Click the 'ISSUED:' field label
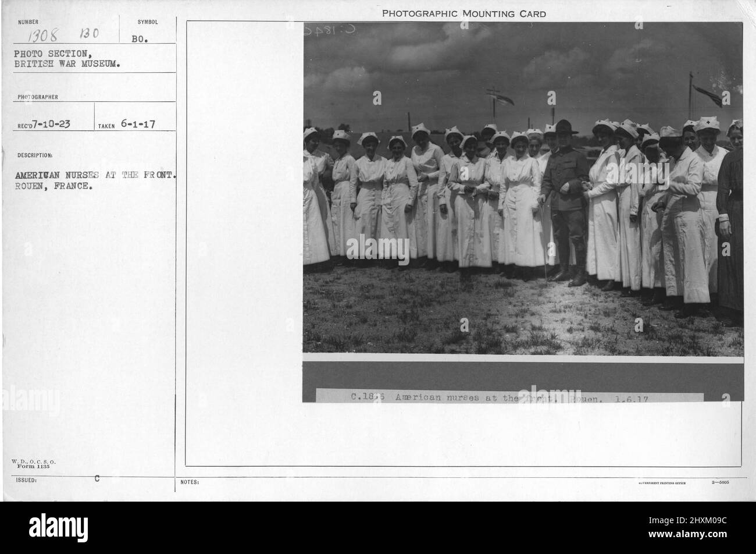The height and width of the screenshot is (554, 756). tap(27, 481)
